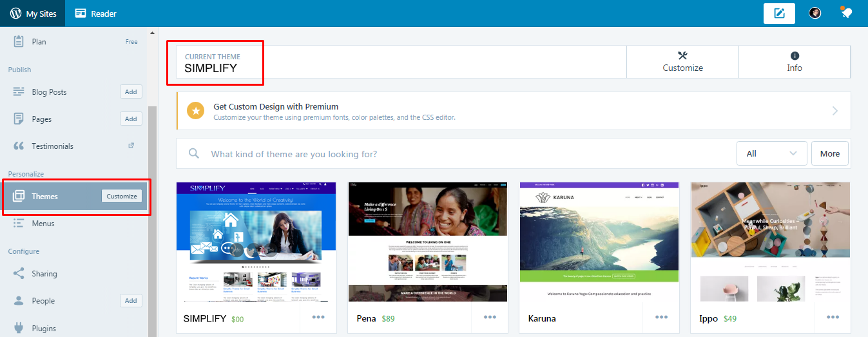Click the Karuna theme name
868x337 pixels.
pyautogui.click(x=542, y=318)
